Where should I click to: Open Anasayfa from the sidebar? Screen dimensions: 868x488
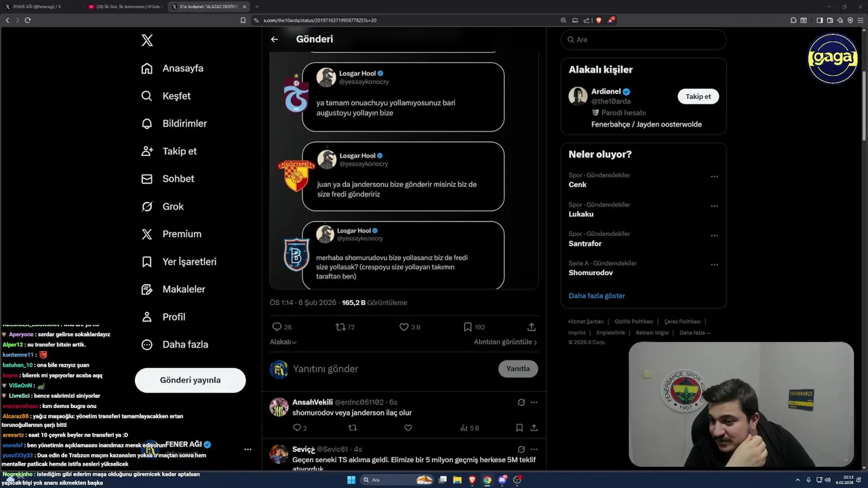point(172,68)
